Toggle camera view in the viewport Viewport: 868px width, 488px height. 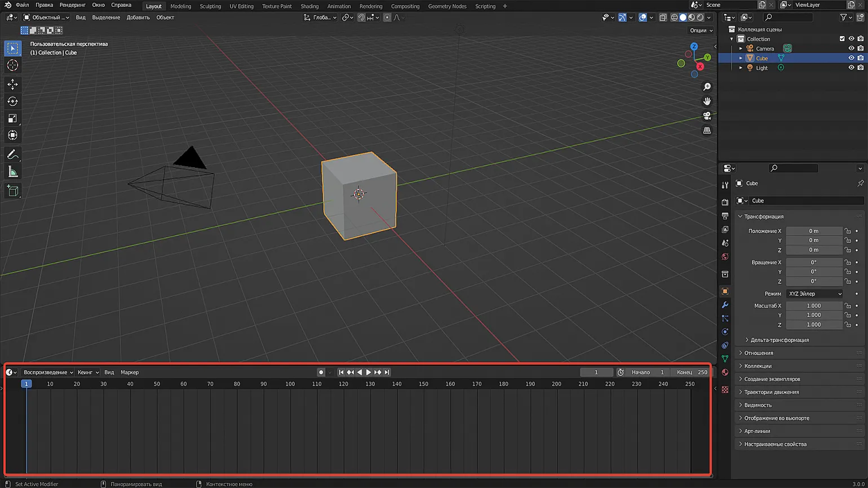coord(707,116)
